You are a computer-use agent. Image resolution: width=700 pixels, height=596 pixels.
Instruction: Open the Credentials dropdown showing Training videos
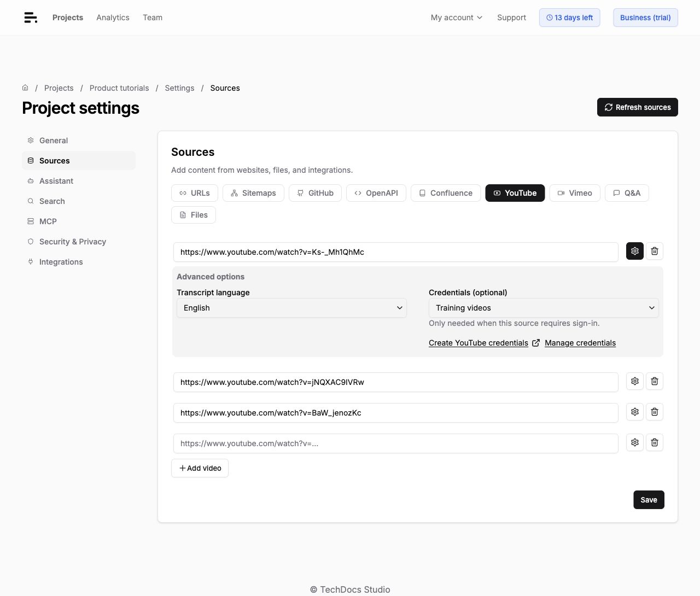[x=544, y=308]
